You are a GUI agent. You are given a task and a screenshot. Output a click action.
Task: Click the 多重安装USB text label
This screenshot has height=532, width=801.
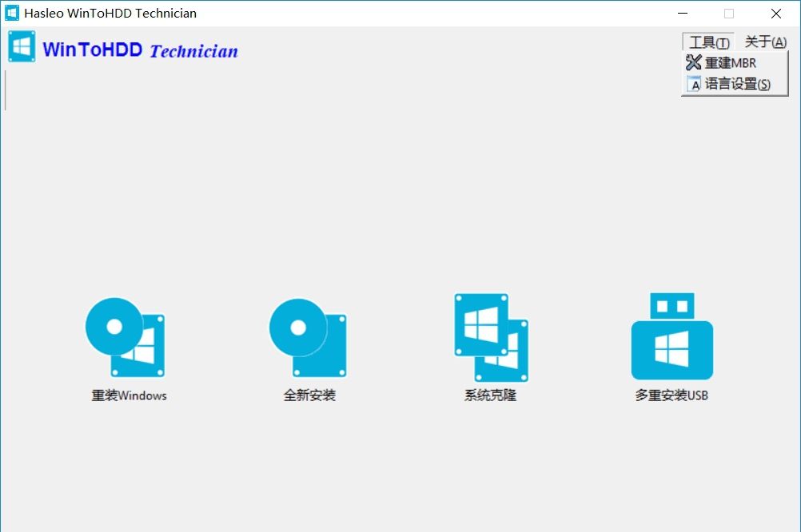pyautogui.click(x=671, y=395)
